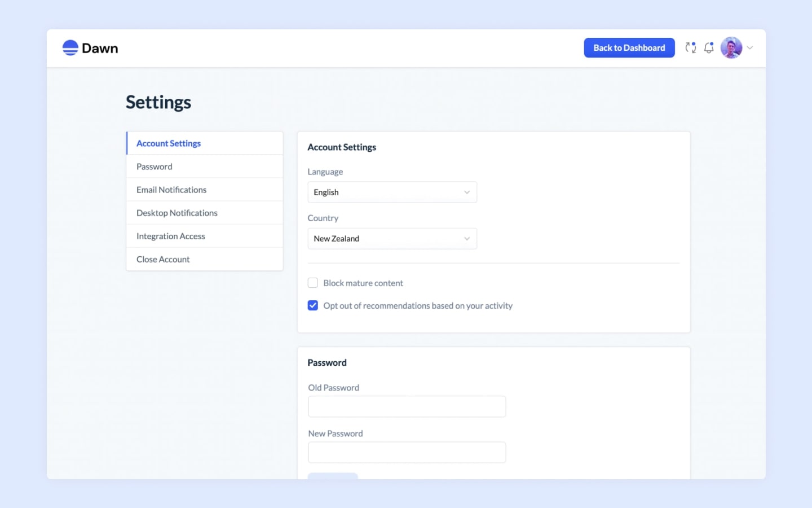Enable the Block mature content checkbox

coord(313,283)
